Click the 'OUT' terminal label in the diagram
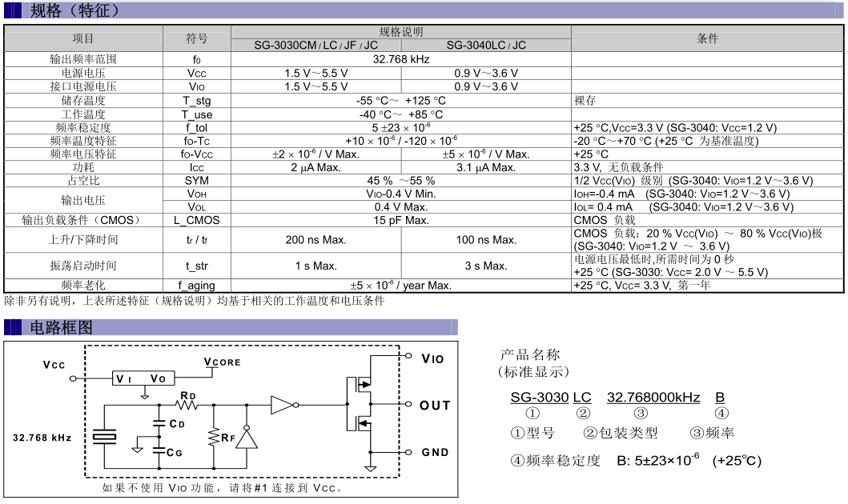Image resolution: width=848 pixels, height=504 pixels. [435, 406]
